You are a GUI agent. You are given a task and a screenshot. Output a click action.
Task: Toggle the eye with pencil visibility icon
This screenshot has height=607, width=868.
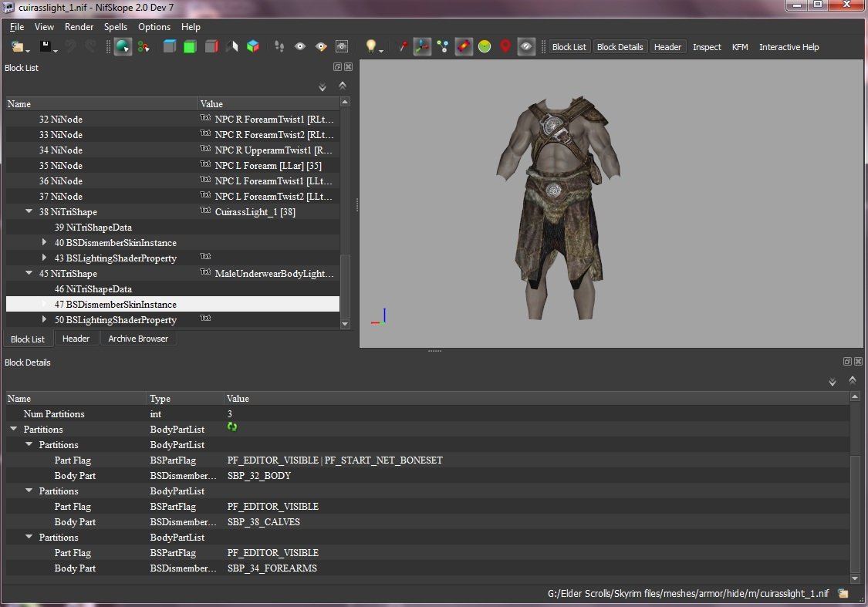(x=321, y=46)
